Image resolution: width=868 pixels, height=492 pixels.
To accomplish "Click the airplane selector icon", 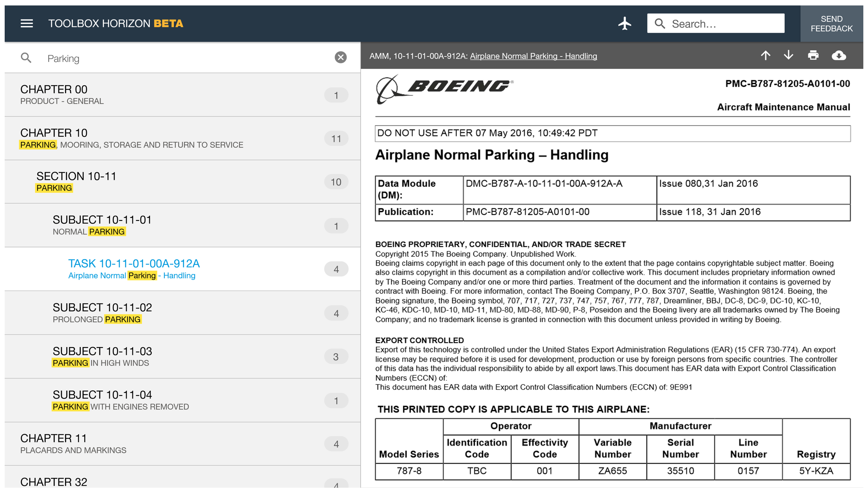I will 624,23.
